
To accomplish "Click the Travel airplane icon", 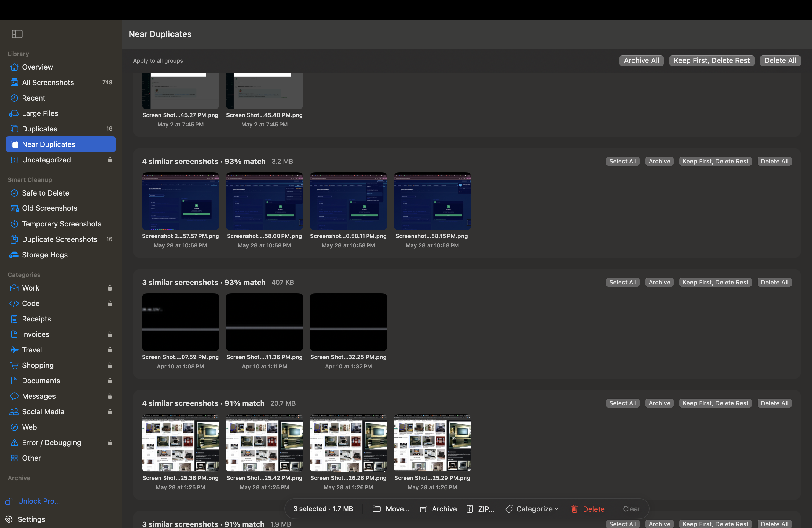I will [x=14, y=350].
